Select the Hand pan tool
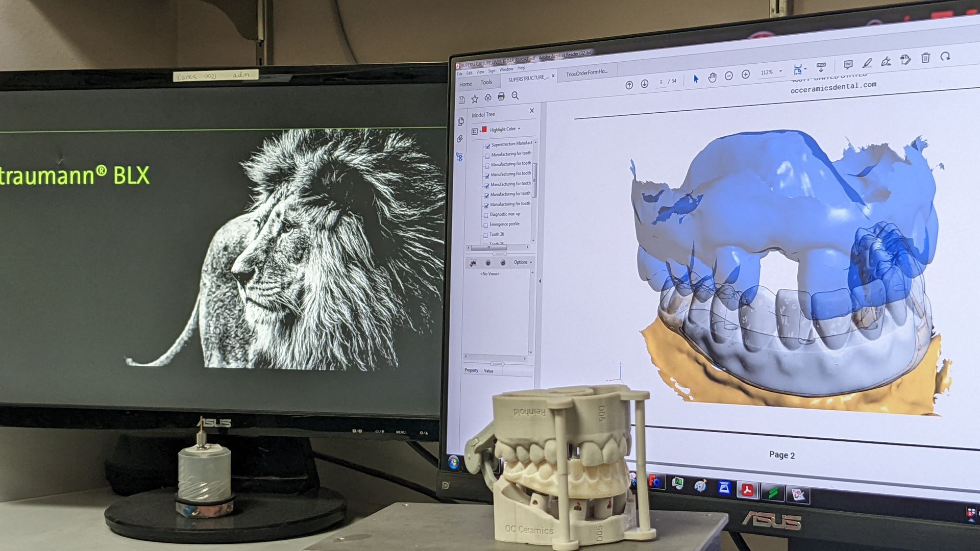 [712, 78]
